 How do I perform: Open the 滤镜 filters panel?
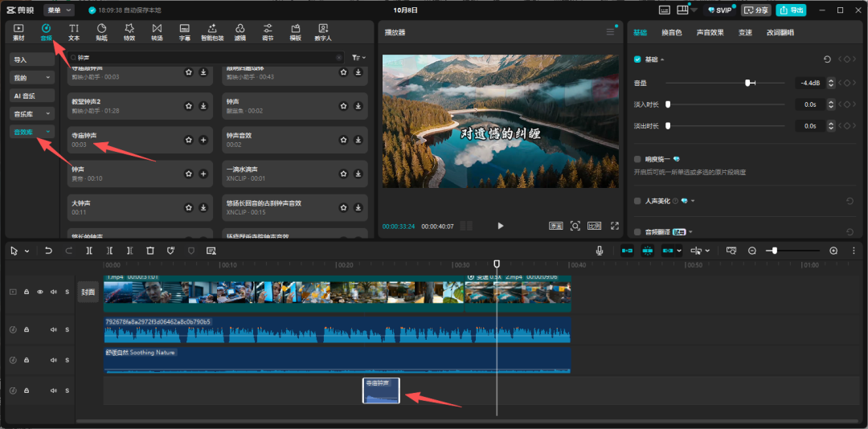240,32
